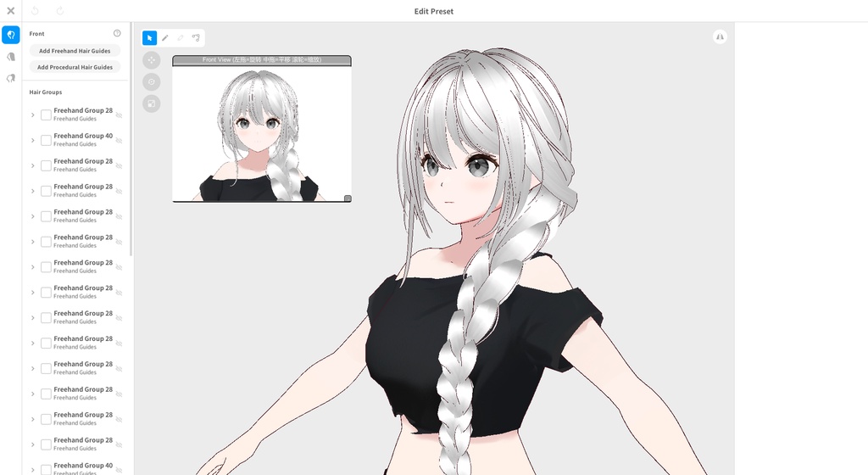Click the redo arrow icon
The height and width of the screenshot is (475, 868).
(x=60, y=10)
